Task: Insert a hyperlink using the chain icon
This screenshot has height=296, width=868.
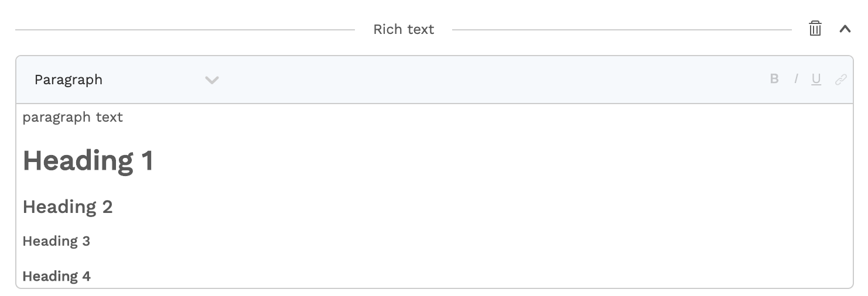Action: (x=841, y=80)
